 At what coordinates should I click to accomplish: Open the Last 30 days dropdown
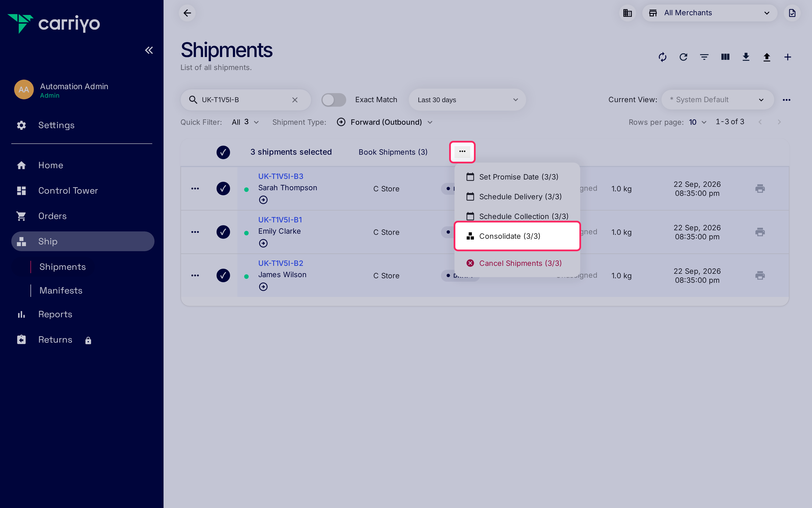point(467,100)
